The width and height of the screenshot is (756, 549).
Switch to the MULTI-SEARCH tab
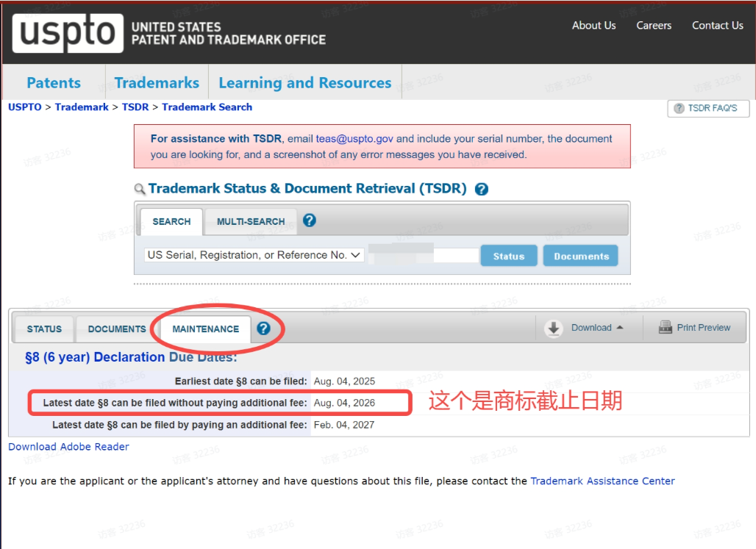[x=251, y=222]
